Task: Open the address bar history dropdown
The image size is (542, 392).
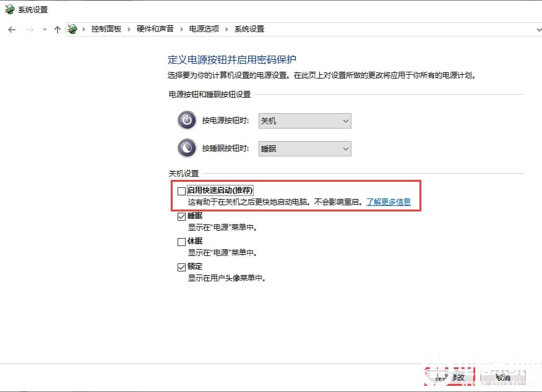Action: (x=538, y=30)
